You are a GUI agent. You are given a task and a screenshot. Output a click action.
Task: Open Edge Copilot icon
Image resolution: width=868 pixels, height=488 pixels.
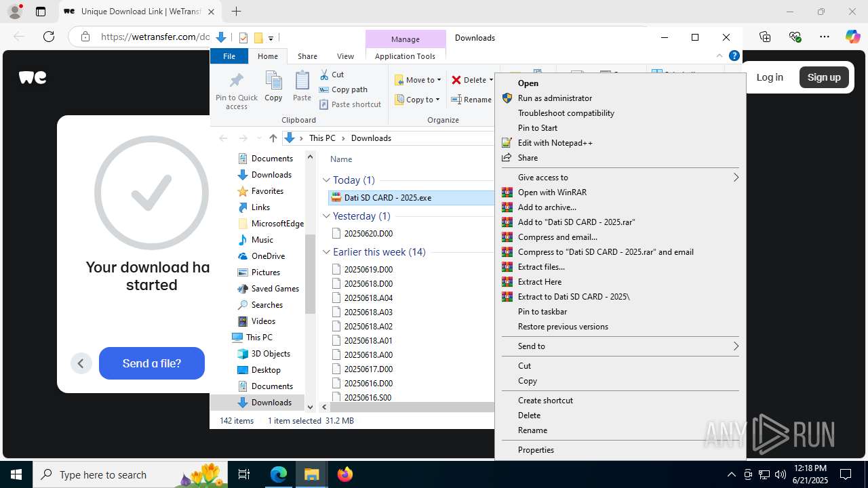[852, 37]
